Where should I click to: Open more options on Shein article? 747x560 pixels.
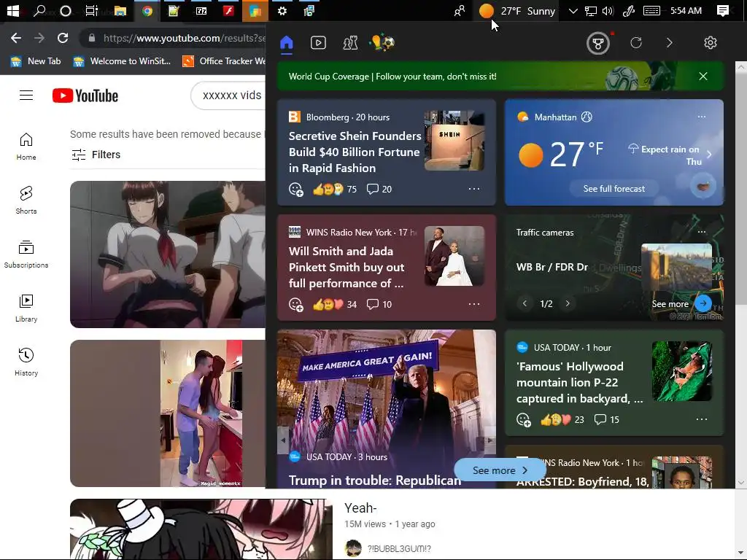click(x=474, y=189)
